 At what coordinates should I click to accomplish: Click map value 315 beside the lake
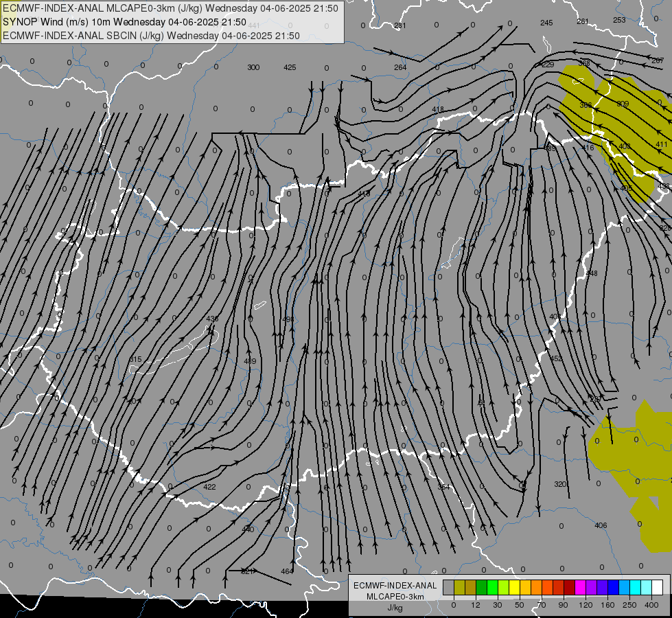pos(135,359)
